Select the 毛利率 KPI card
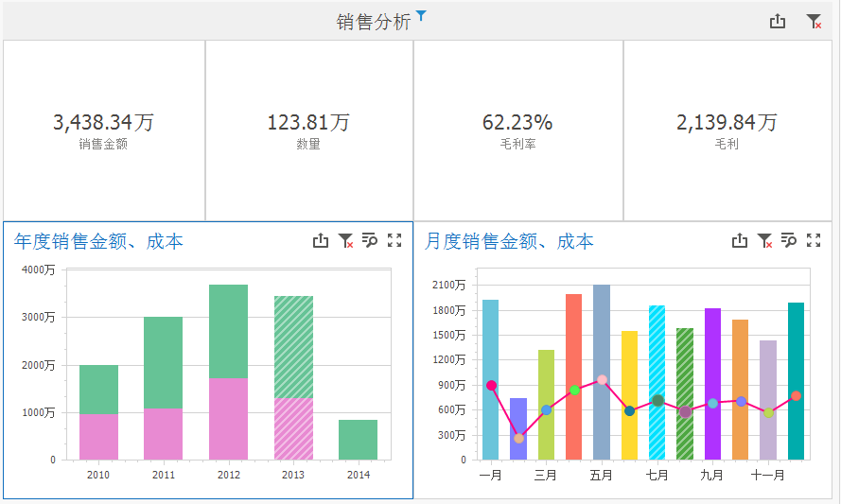The width and height of the screenshot is (841, 504). pyautogui.click(x=517, y=130)
